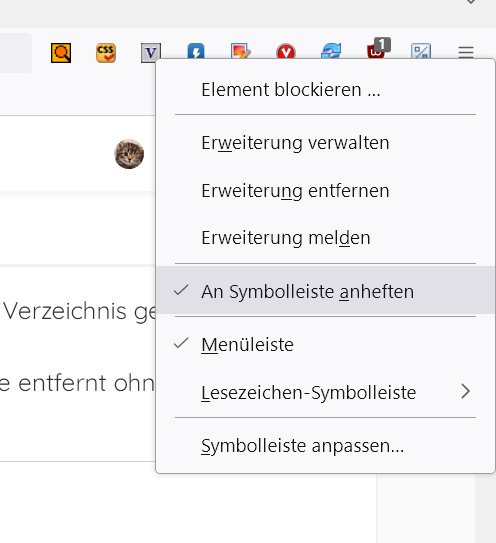Expand the Lesezeichen-Symbolleiste submenu
Viewport: 496px width, 543px height.
(325, 392)
